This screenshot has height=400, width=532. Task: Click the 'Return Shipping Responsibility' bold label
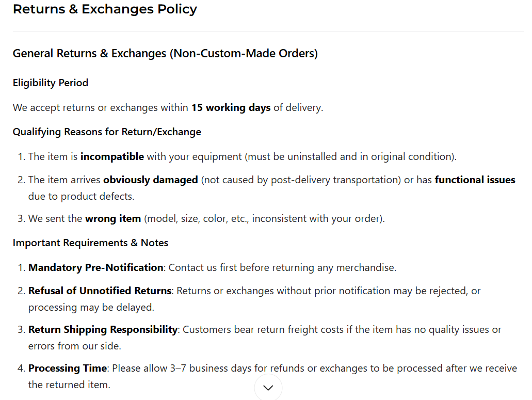tap(103, 329)
